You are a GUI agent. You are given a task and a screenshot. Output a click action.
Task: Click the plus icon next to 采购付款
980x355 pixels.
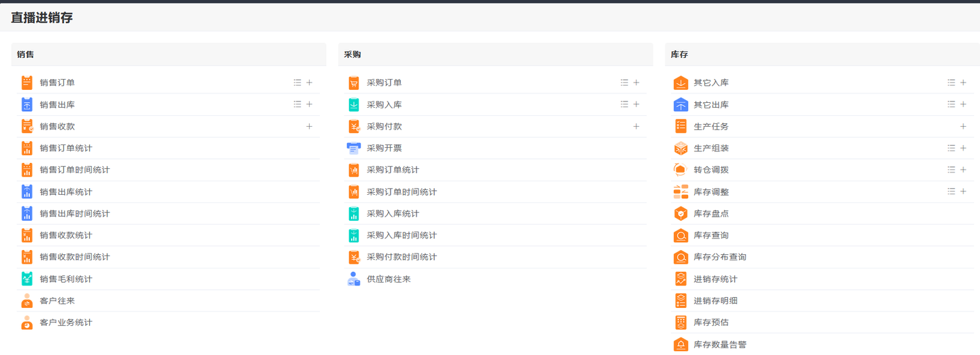pos(636,127)
